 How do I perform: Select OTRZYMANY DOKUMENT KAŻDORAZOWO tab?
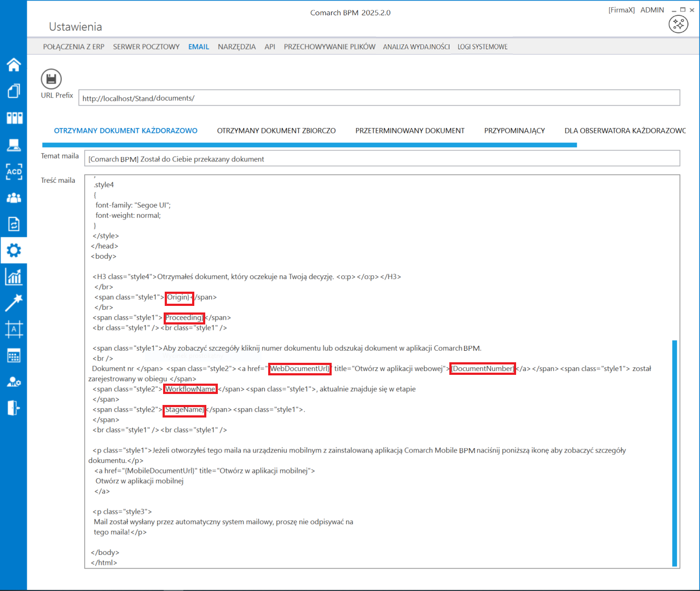tap(126, 131)
